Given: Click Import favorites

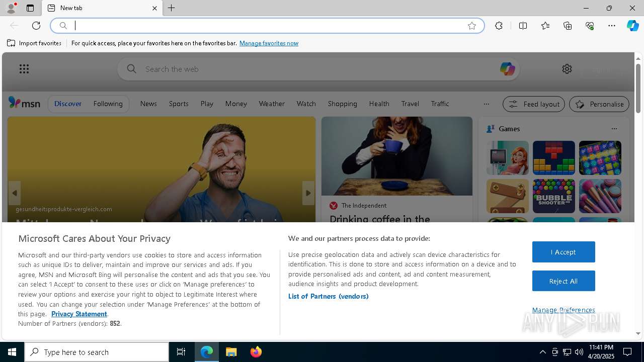Looking at the screenshot, I should (34, 43).
